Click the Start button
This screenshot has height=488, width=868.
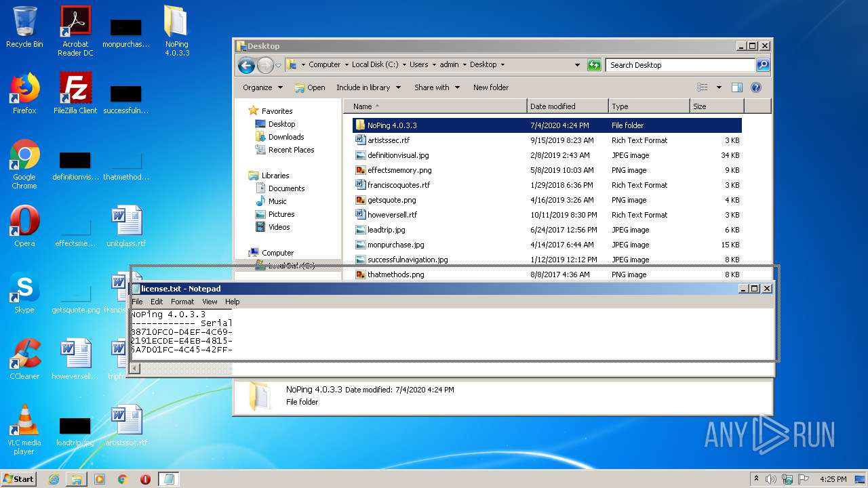[x=19, y=479]
